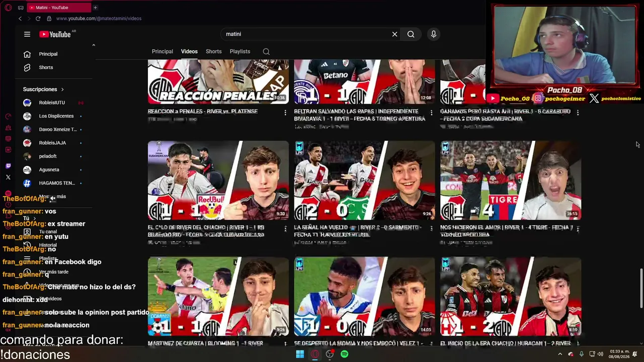Play the Huracan 1-2 River thumbnail

[511, 297]
